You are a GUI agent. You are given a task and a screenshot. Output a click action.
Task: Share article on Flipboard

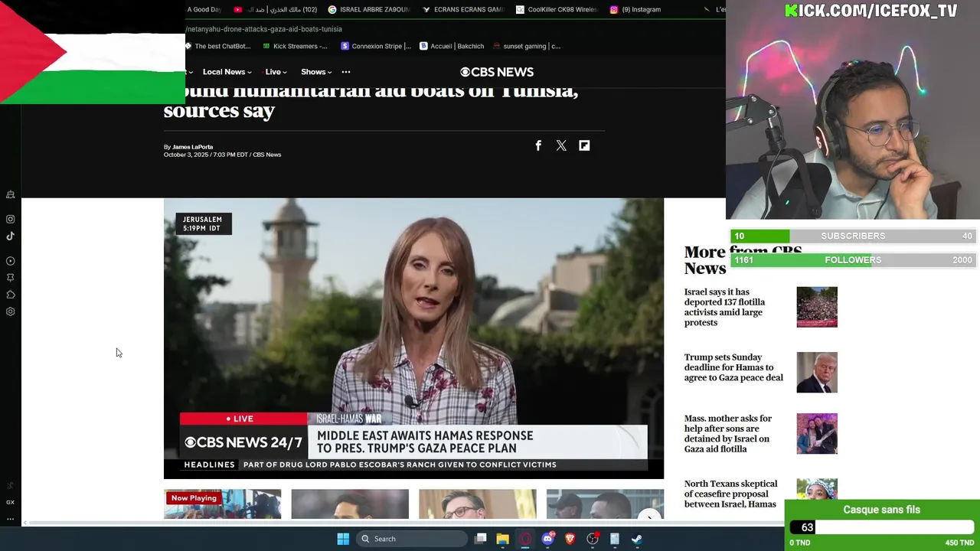(x=584, y=145)
